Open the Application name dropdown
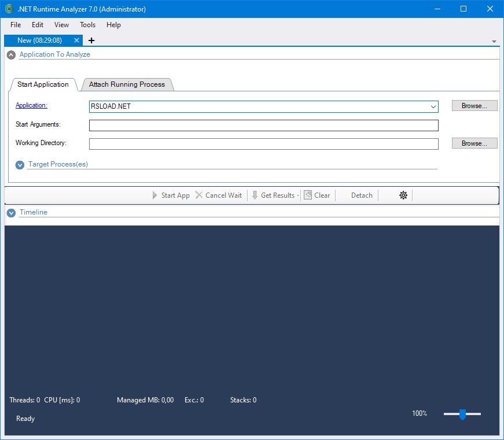Screen dimensions: 504x440 [433, 106]
